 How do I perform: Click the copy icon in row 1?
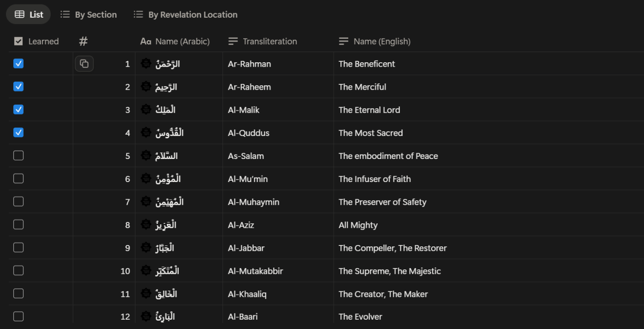pyautogui.click(x=84, y=64)
